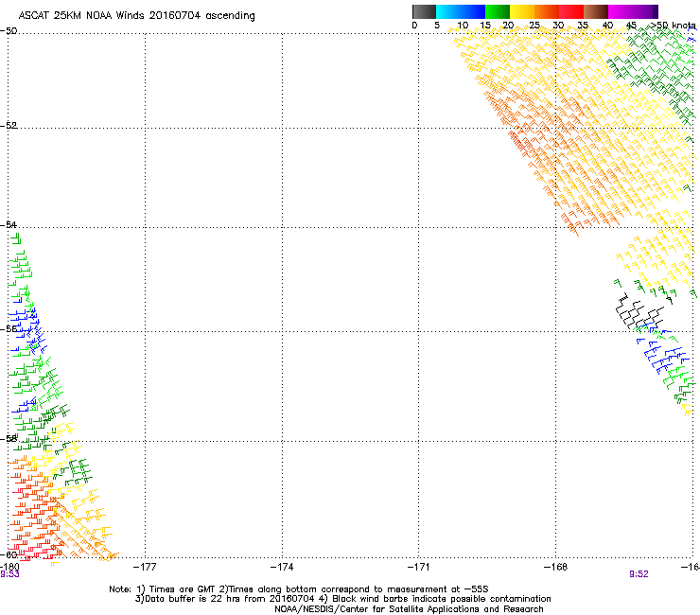Click the colorbar tick label "40"
The width and height of the screenshot is (700, 615).
click(607, 26)
